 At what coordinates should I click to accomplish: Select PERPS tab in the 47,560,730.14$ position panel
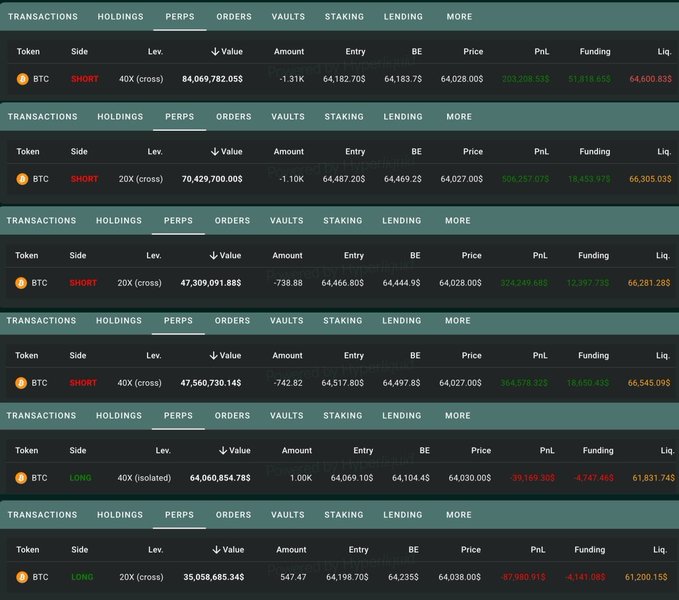(x=178, y=320)
